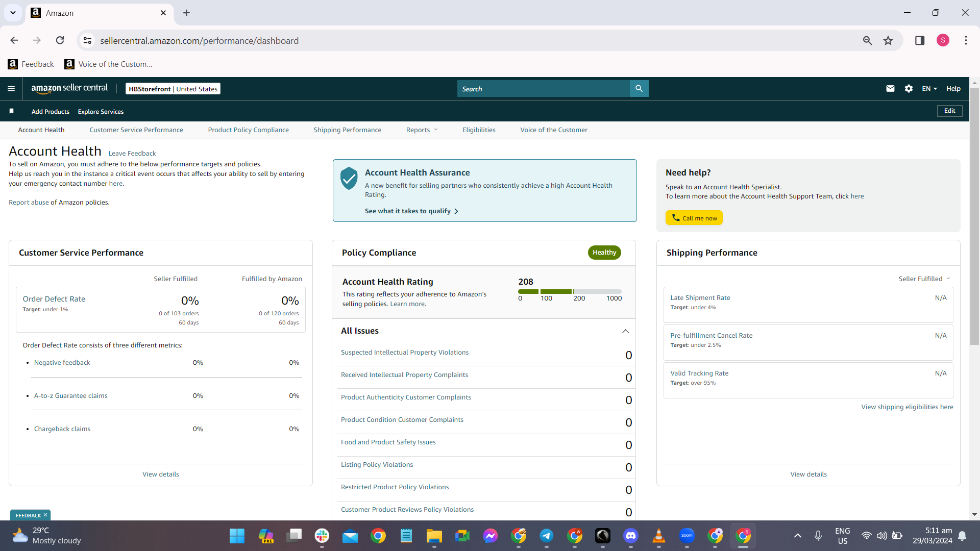The width and height of the screenshot is (980, 551).
Task: Open the Voice of the Customer tab
Action: (x=554, y=130)
